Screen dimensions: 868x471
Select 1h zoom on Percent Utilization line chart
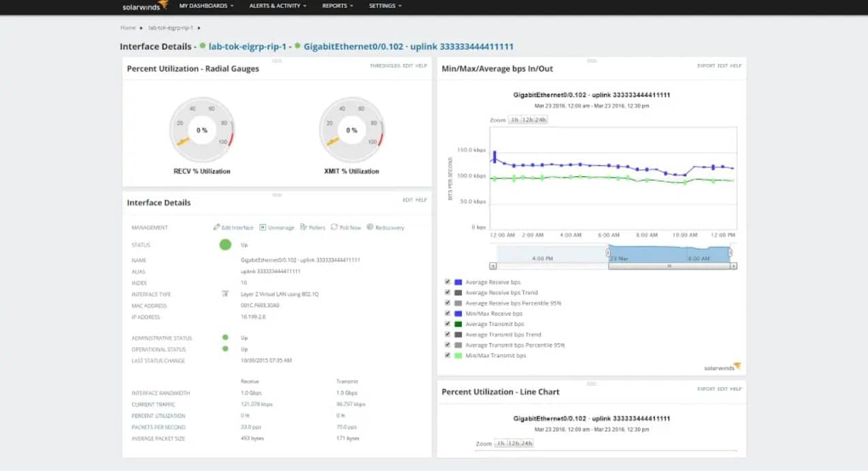point(500,443)
